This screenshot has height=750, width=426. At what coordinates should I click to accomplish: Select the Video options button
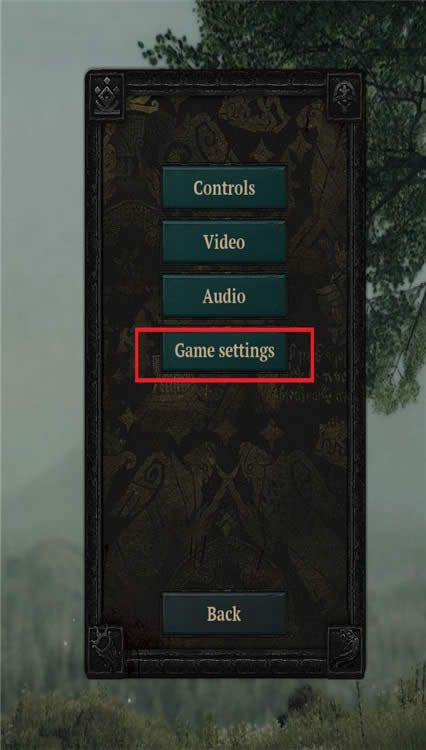pyautogui.click(x=224, y=242)
